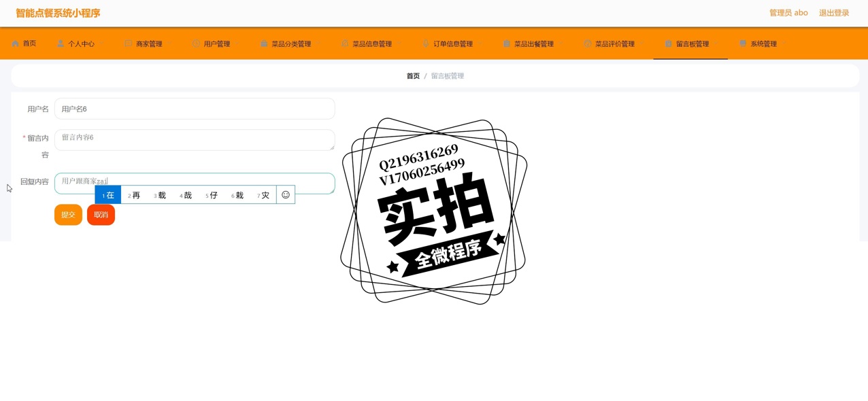Screen dimensions: 868x401
Task: Click the icon beside 菜品分类管理
Action: [x=264, y=43]
